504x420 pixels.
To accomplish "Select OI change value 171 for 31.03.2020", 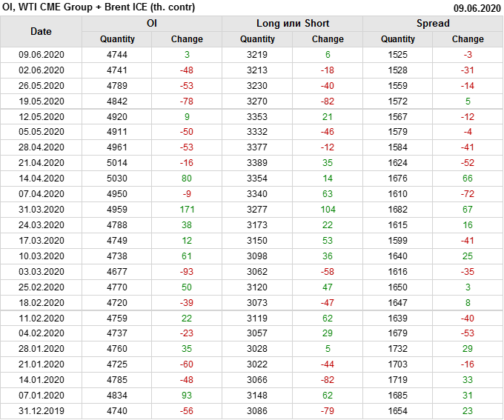I will 187,210.
